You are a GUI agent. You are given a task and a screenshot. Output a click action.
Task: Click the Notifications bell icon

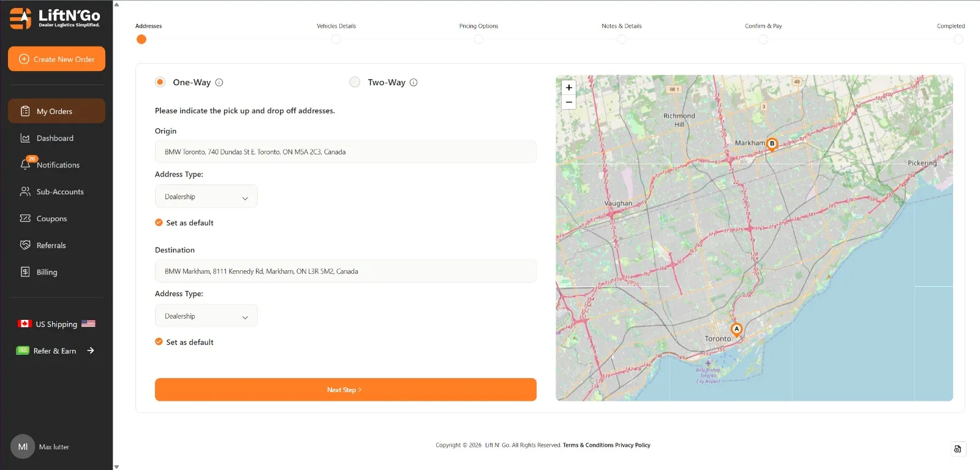pos(25,165)
